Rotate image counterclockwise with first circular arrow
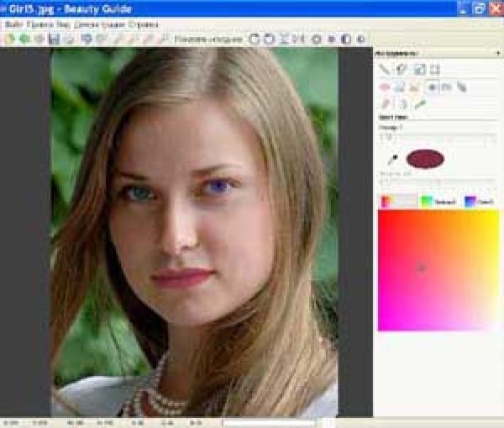This screenshot has height=428, width=504. coord(255,40)
